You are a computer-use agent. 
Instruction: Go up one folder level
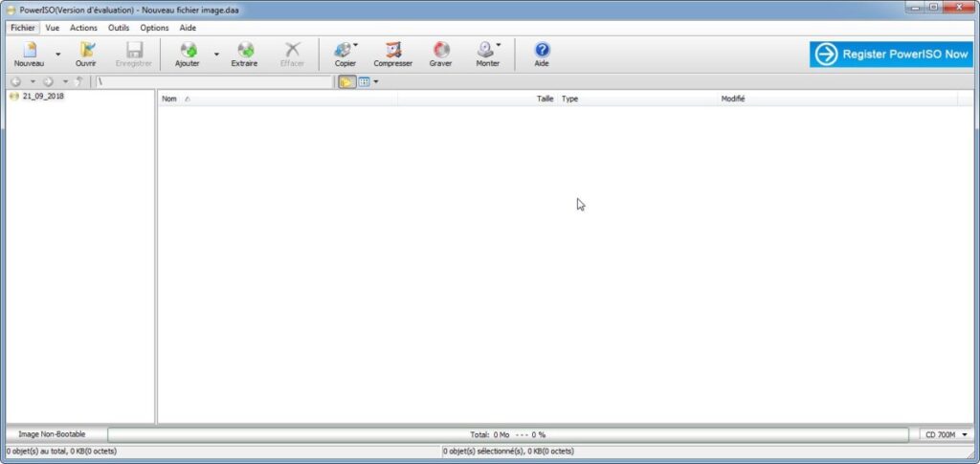pyautogui.click(x=78, y=82)
